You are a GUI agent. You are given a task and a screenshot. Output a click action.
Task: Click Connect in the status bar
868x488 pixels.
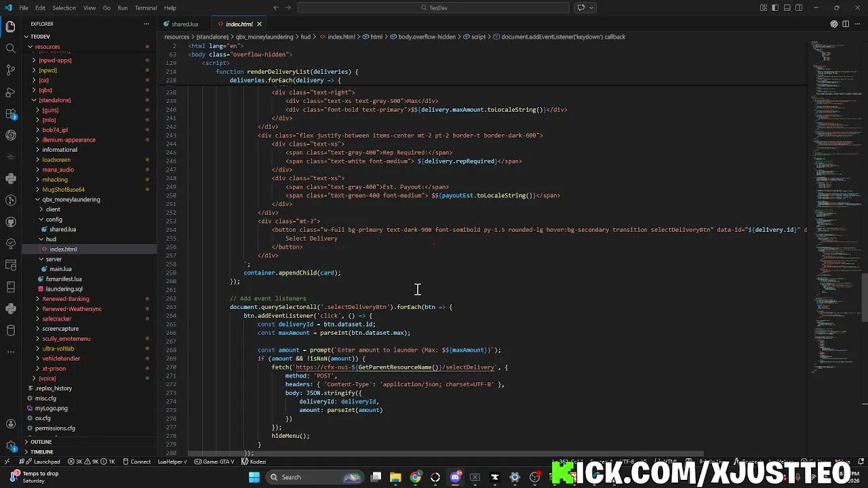coord(136,462)
